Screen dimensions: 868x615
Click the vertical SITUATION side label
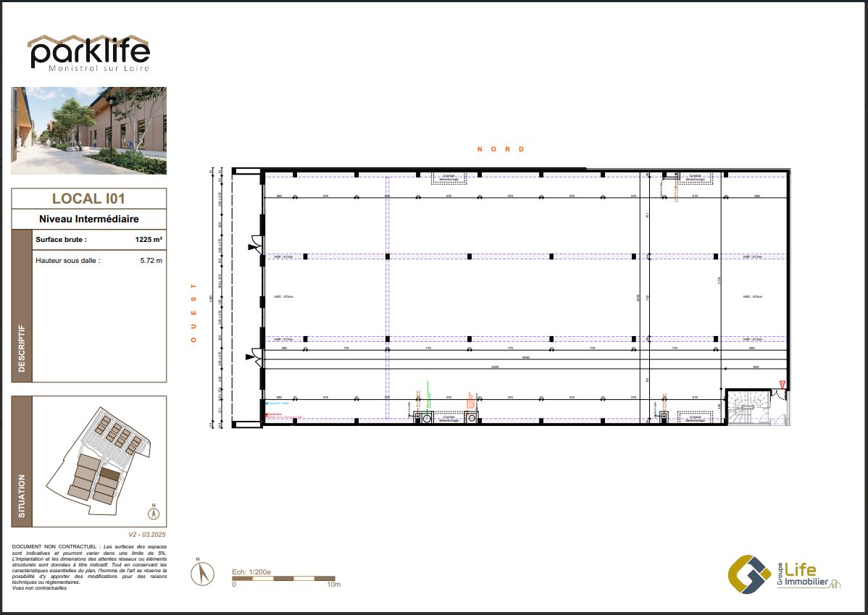point(21,496)
